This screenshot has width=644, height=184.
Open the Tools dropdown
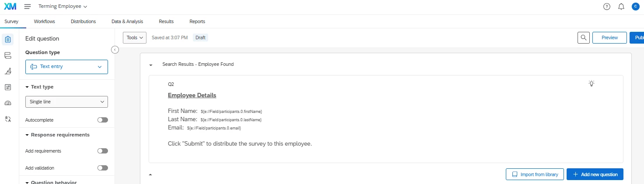pos(135,38)
